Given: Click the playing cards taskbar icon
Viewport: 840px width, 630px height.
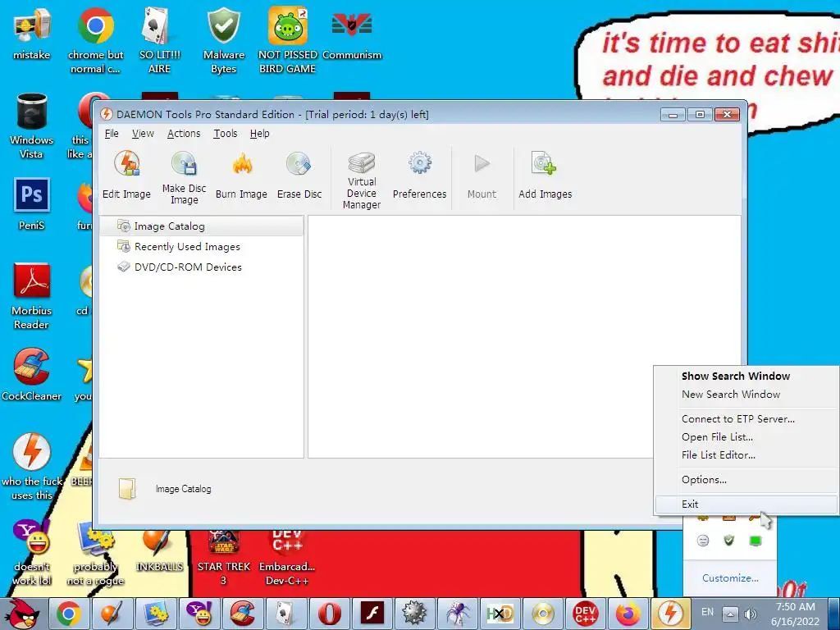Looking at the screenshot, I should [x=285, y=614].
